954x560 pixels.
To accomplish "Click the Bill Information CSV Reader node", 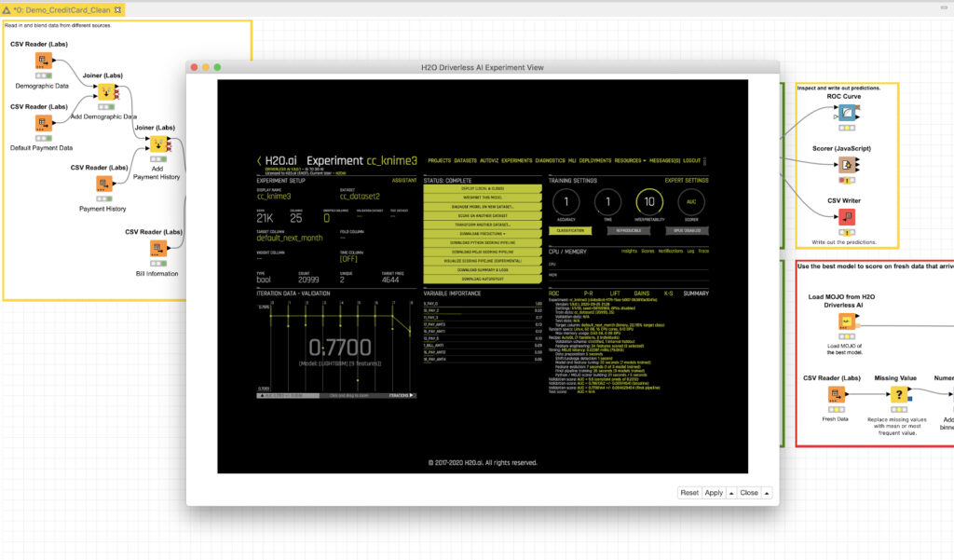I will tap(157, 249).
